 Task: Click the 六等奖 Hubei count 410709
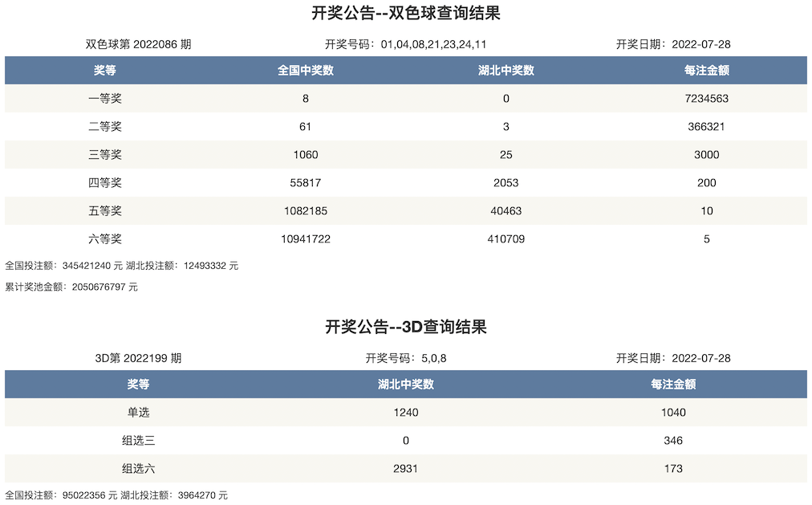click(x=506, y=238)
